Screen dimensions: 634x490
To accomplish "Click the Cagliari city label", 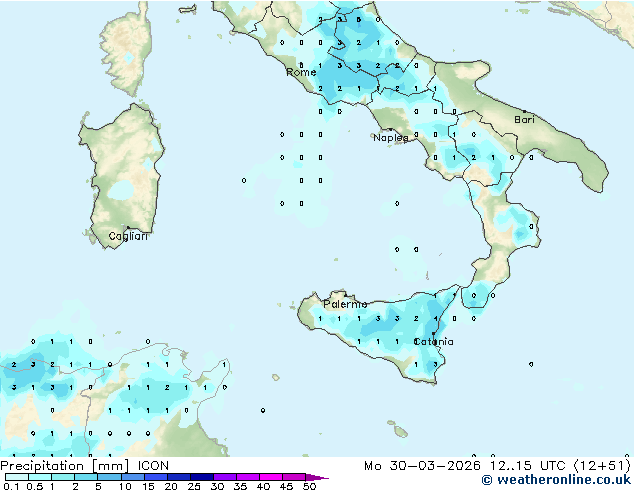I will tap(128, 236).
